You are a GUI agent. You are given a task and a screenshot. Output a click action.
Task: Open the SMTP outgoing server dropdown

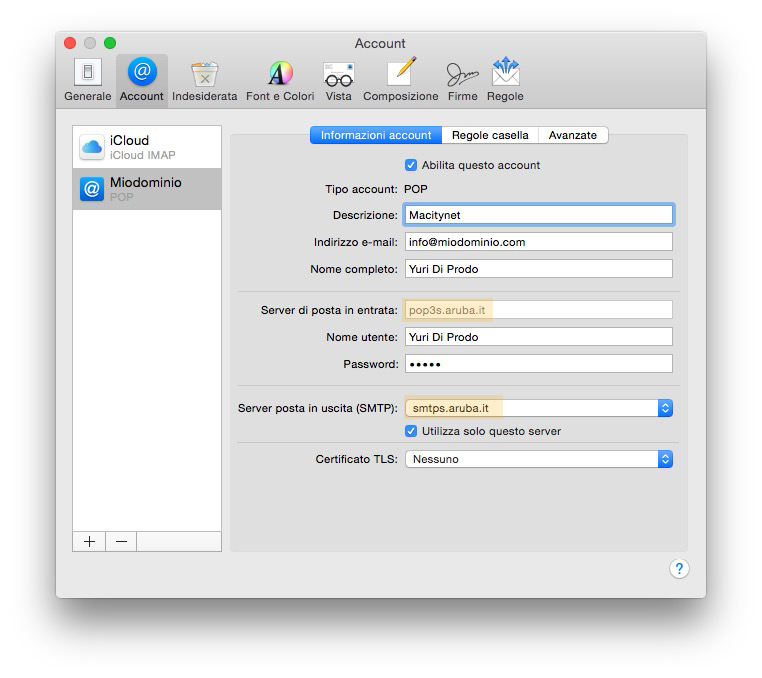tap(538, 408)
